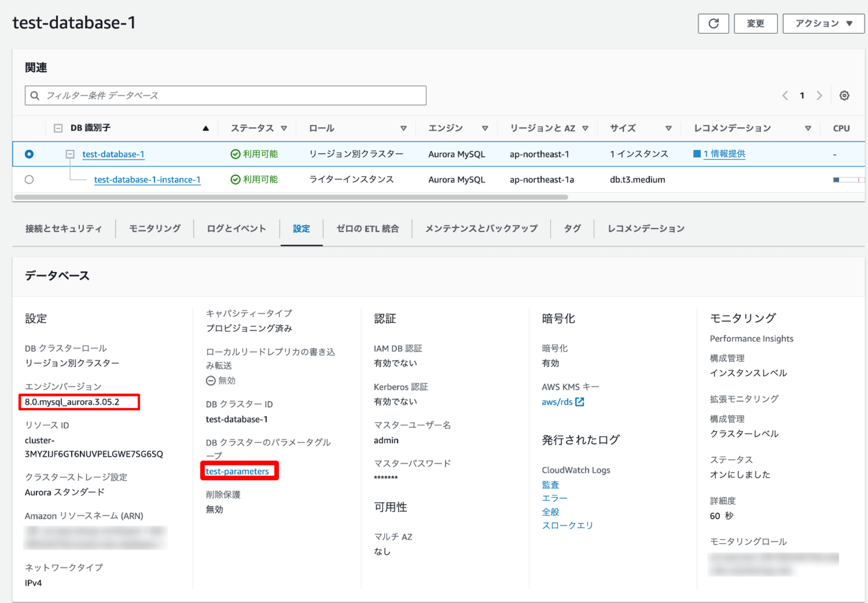The image size is (868, 603).
Task: Click the ライターインスタンス role cell
Action: pyautogui.click(x=352, y=179)
